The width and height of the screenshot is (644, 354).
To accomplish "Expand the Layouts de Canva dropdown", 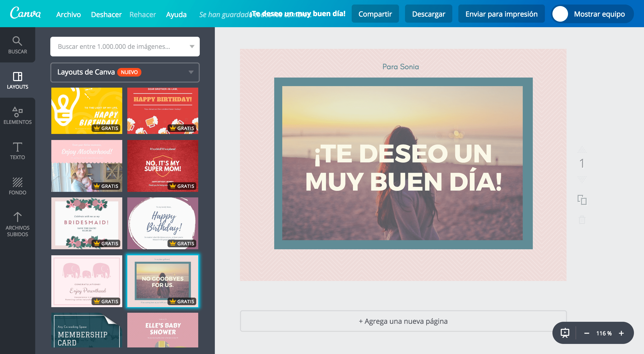I will [x=191, y=72].
